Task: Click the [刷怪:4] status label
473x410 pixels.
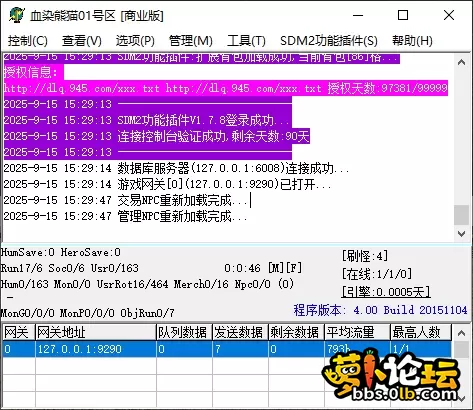Action: (365, 256)
